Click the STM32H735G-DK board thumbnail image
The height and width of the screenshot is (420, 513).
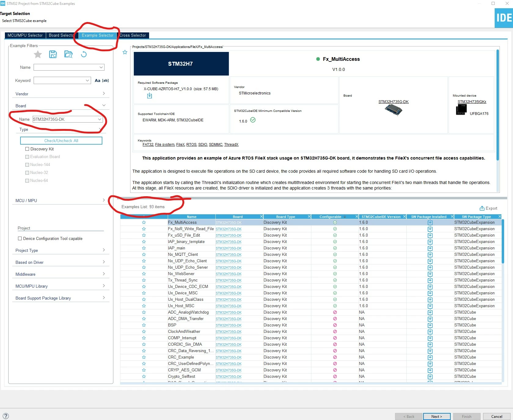pos(394,110)
